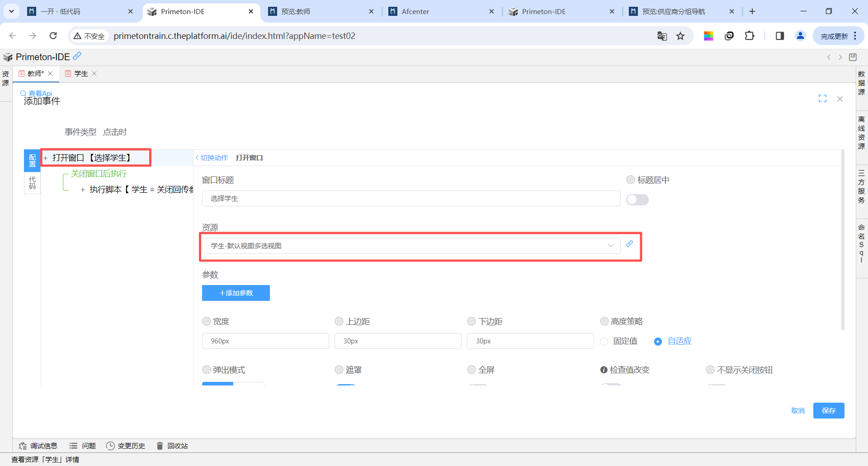Click the edit link icon next to Primeton-IDE title
This screenshot has width=868, height=466.
tap(77, 56)
